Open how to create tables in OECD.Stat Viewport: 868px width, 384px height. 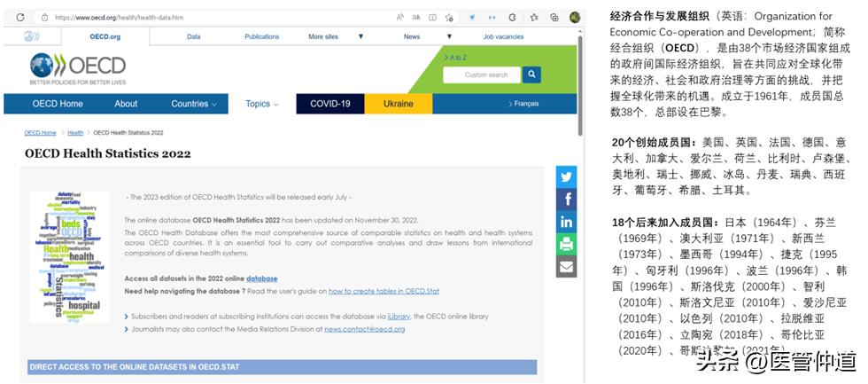(384, 291)
